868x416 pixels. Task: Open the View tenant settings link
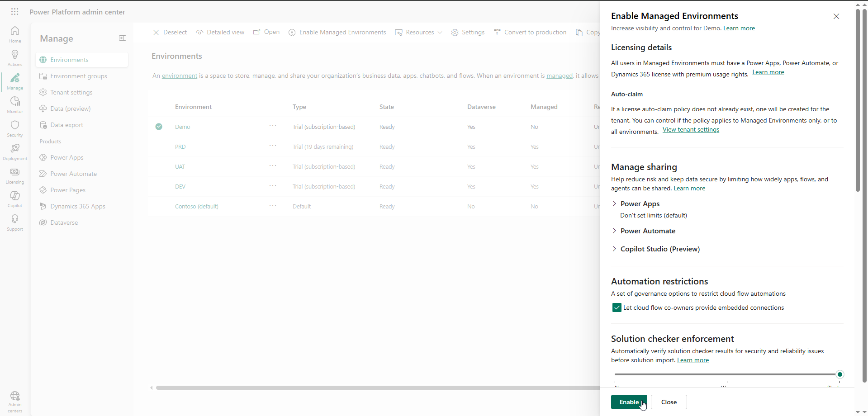[691, 130]
